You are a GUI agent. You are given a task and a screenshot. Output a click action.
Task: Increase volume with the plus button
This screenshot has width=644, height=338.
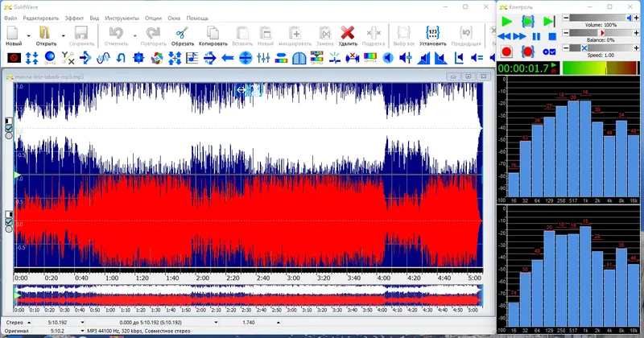point(636,18)
